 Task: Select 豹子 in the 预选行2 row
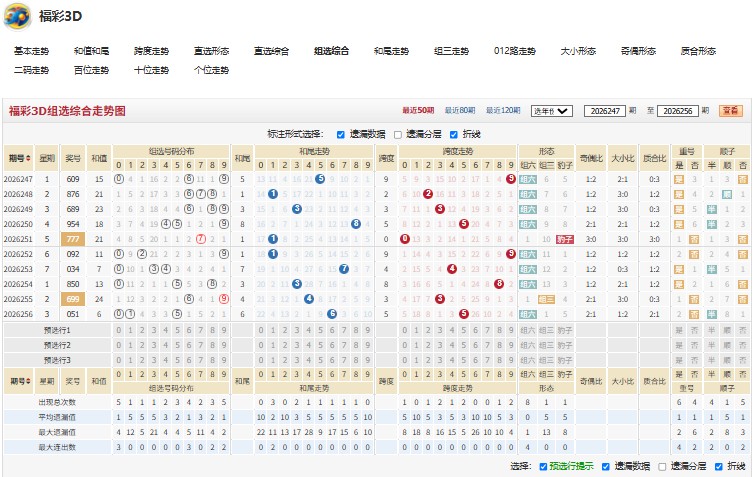(565, 345)
